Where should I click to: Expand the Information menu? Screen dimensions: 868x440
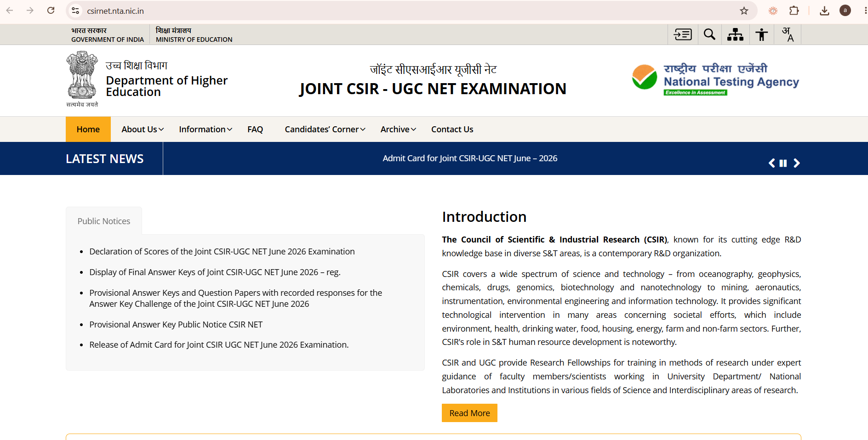206,129
